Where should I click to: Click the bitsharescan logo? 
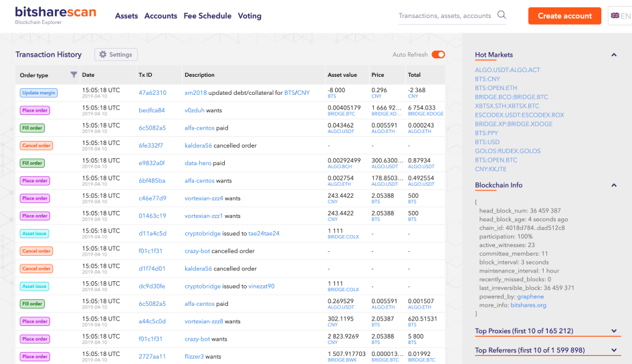56,15
